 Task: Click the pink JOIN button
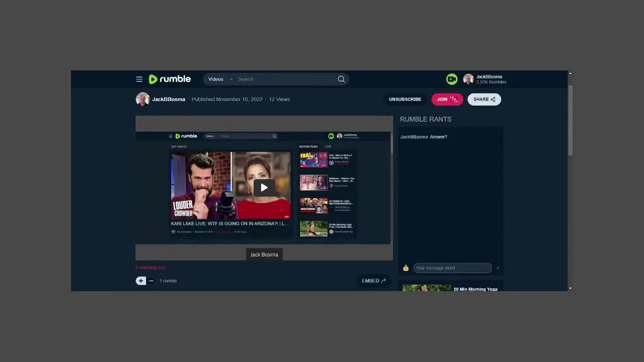tap(447, 99)
